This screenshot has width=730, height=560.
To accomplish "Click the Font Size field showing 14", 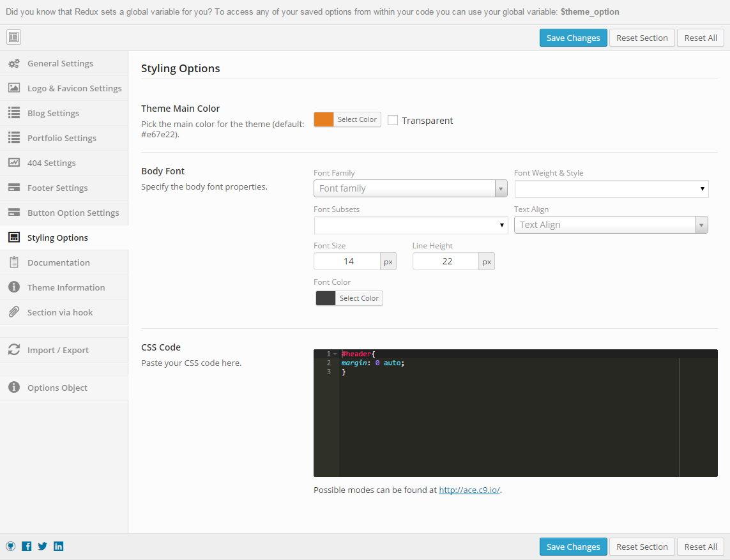I will [x=347, y=261].
